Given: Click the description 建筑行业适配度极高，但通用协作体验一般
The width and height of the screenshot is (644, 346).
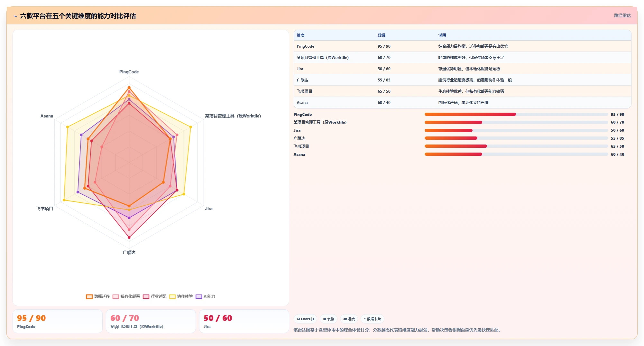Looking at the screenshot, I should point(475,80).
